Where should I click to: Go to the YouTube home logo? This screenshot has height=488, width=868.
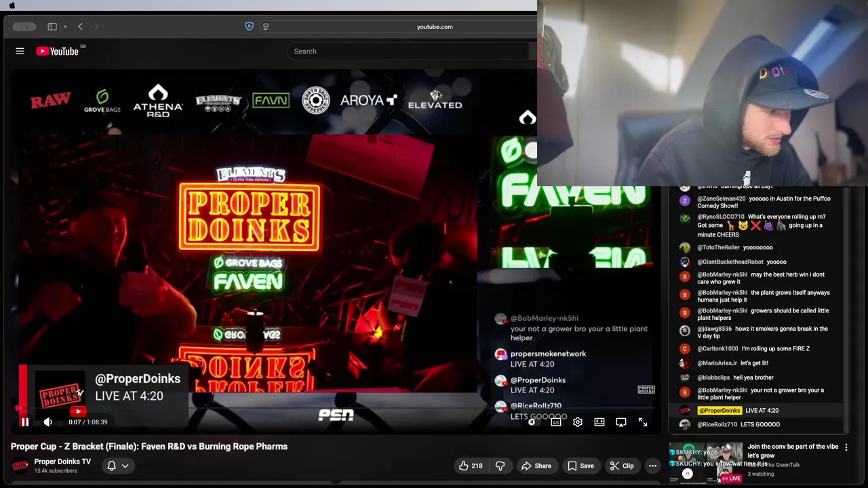[x=58, y=51]
